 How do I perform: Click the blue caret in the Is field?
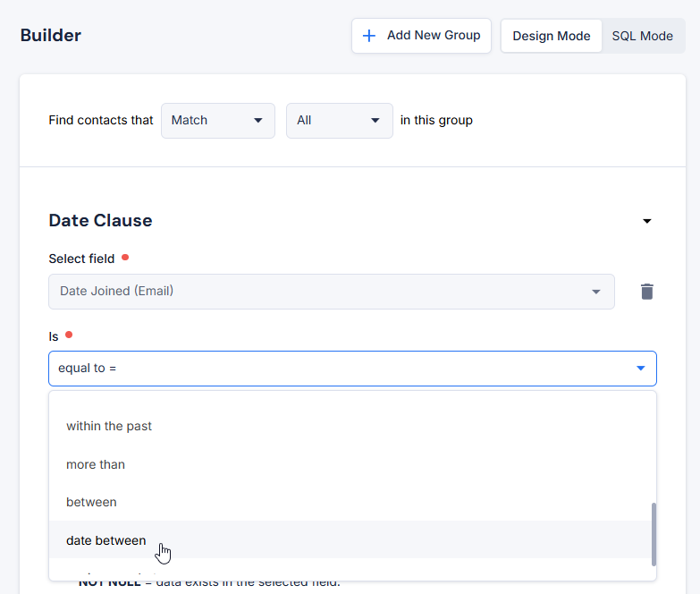[640, 369]
